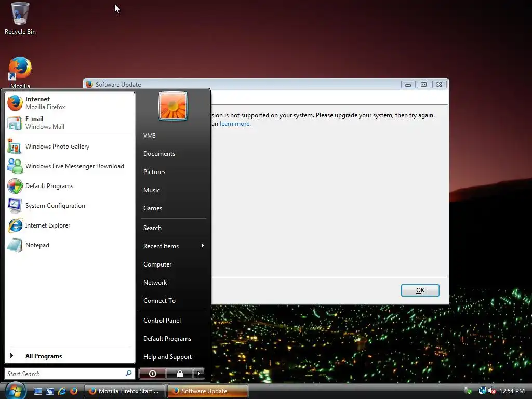Open the VM8 user folder

[173, 136]
